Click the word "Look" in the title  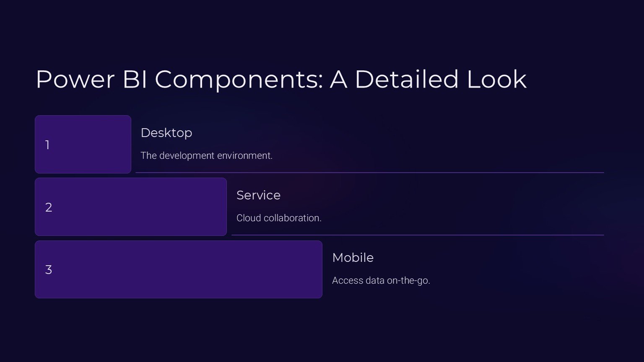[x=496, y=79]
